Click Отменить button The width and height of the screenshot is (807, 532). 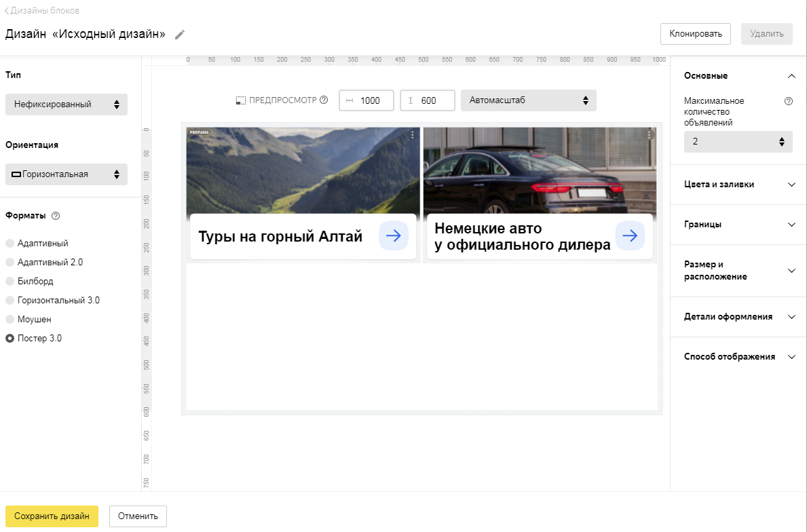(138, 516)
